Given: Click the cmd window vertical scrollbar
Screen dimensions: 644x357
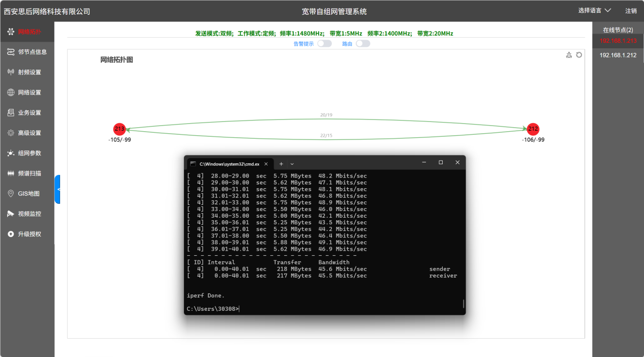Looking at the screenshot, I should [463, 304].
